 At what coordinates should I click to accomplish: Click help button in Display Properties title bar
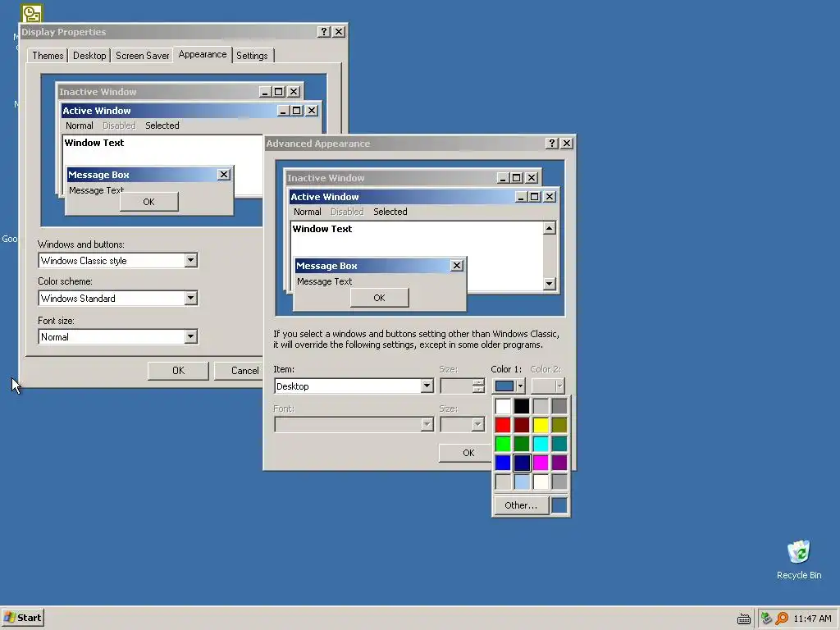pos(323,32)
